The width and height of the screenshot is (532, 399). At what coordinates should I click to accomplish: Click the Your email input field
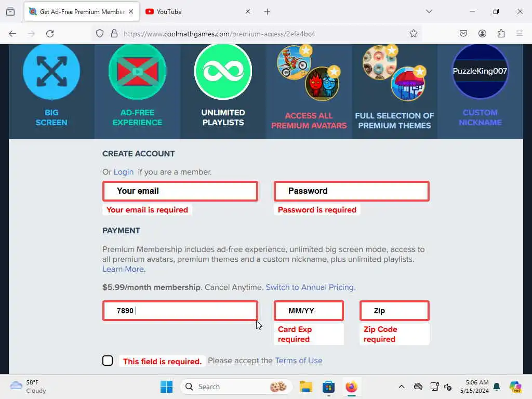[x=180, y=191]
